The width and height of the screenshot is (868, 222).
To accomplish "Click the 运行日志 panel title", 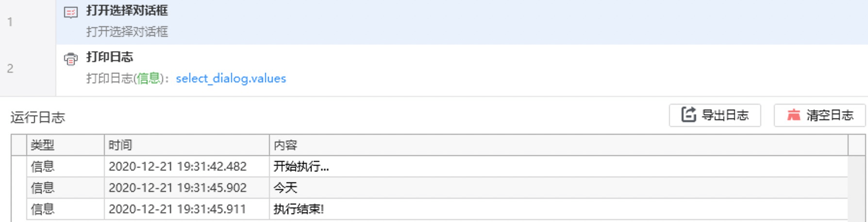I will coord(38,117).
